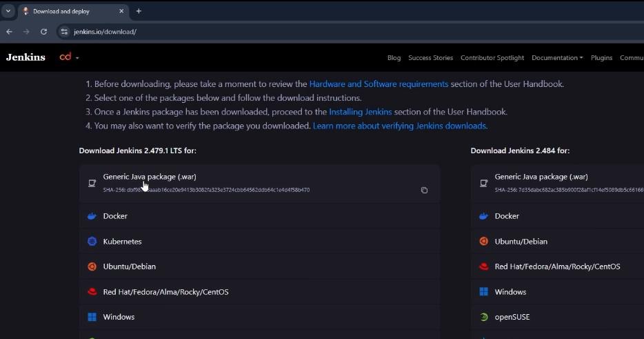Click the Download Jenkins 2.484 heading
Image resolution: width=644 pixels, height=339 pixels.
(520, 151)
